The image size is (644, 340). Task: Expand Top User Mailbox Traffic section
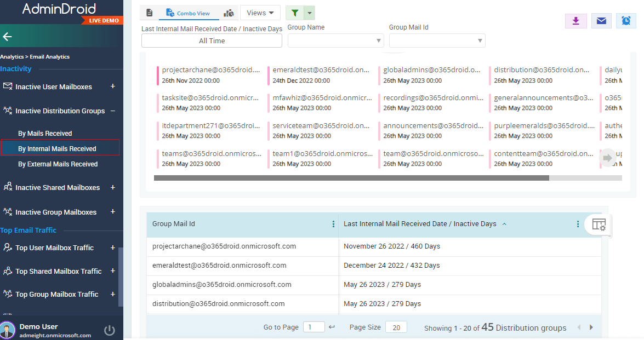(x=113, y=247)
